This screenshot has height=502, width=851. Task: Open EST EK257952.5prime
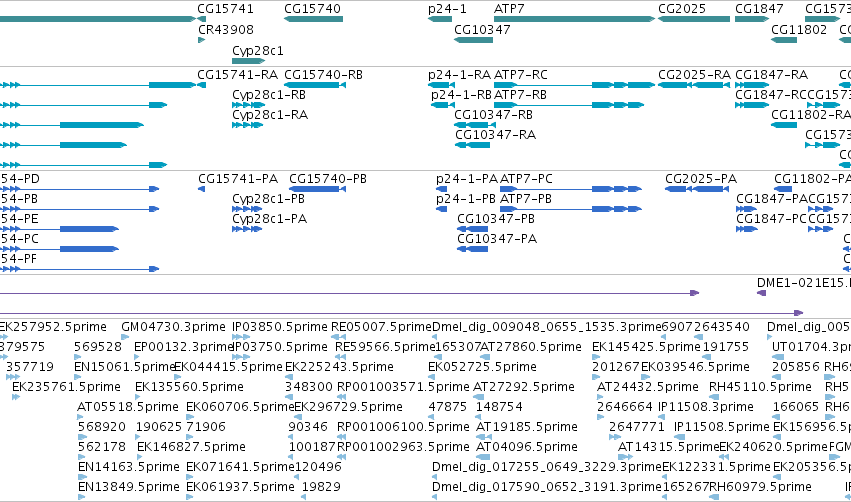53,327
